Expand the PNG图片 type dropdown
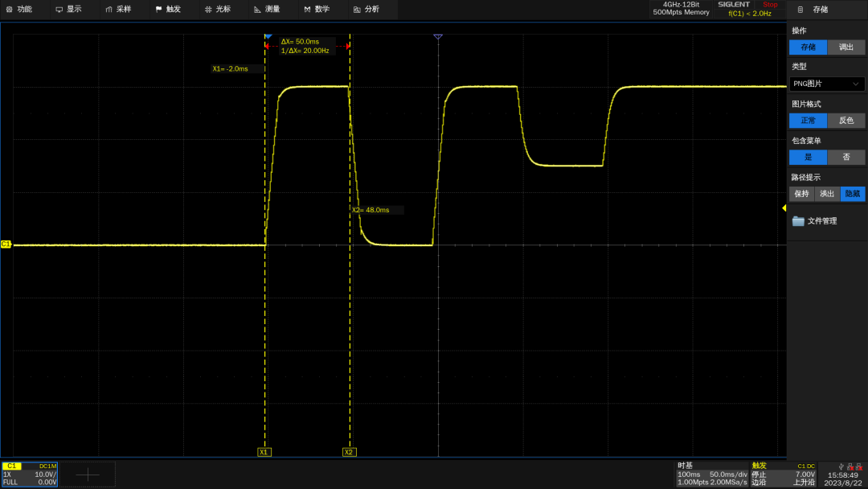The width and height of the screenshot is (868, 489). pos(826,84)
